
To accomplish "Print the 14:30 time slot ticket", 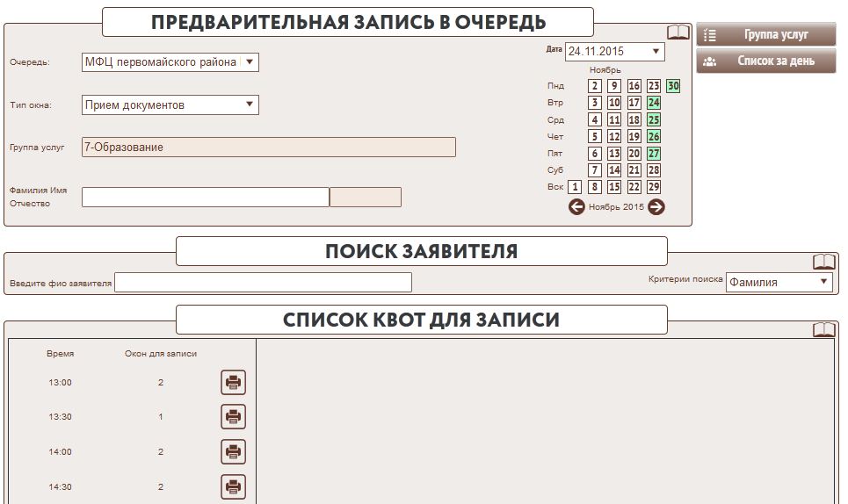I will 233,486.
